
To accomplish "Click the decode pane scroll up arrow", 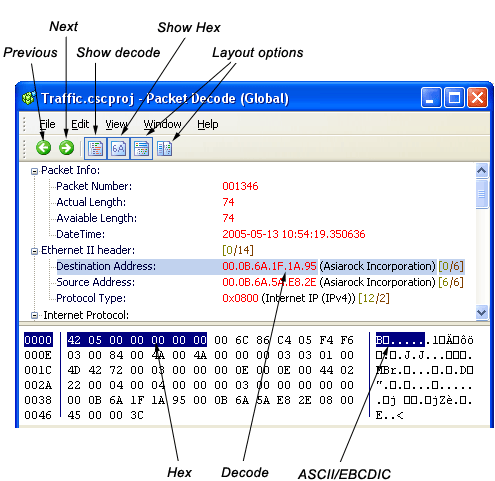I will point(482,171).
